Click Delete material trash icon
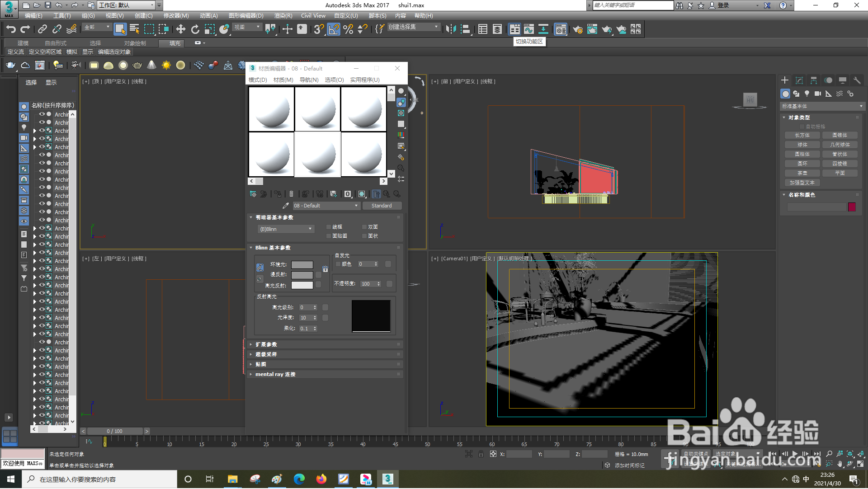 coord(291,194)
